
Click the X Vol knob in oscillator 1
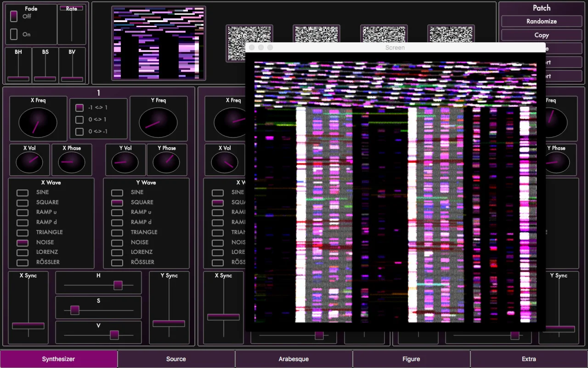click(29, 162)
